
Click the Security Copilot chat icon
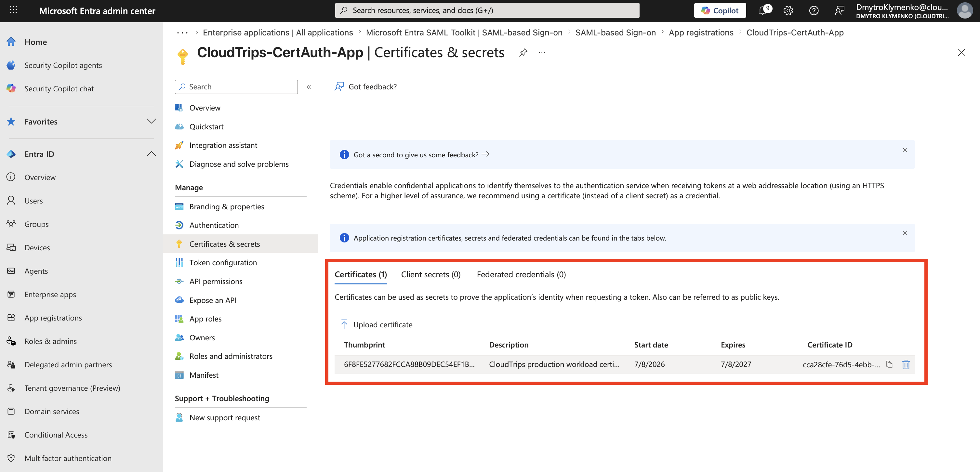[x=11, y=89]
